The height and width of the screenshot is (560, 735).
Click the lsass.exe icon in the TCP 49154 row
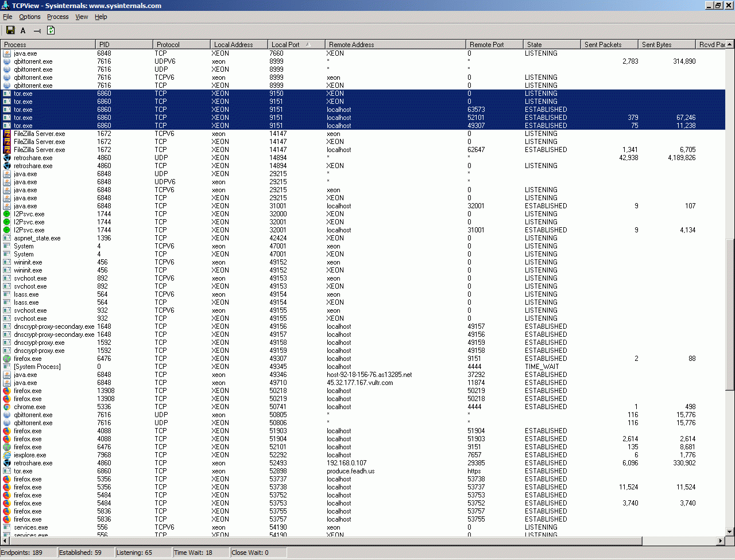click(x=7, y=302)
